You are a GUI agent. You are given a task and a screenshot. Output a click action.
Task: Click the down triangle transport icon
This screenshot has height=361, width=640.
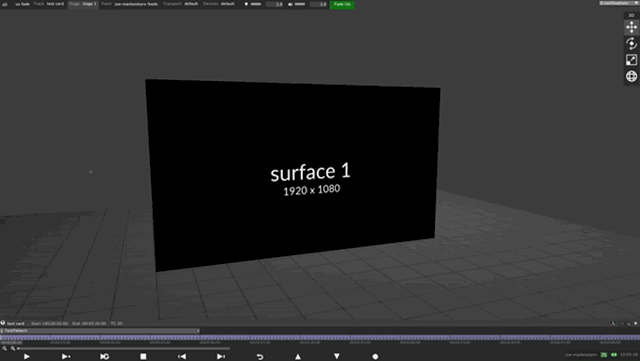(337, 357)
